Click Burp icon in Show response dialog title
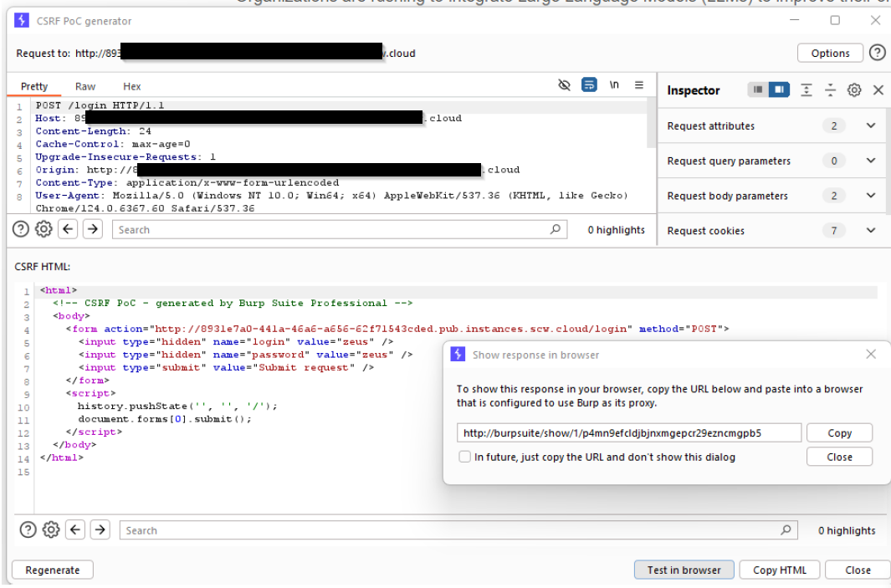Viewport: 891px width, 588px height. click(x=458, y=354)
